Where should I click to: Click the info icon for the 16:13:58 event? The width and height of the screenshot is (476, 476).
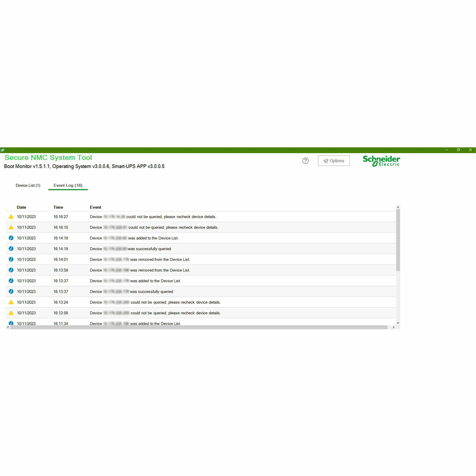11,270
